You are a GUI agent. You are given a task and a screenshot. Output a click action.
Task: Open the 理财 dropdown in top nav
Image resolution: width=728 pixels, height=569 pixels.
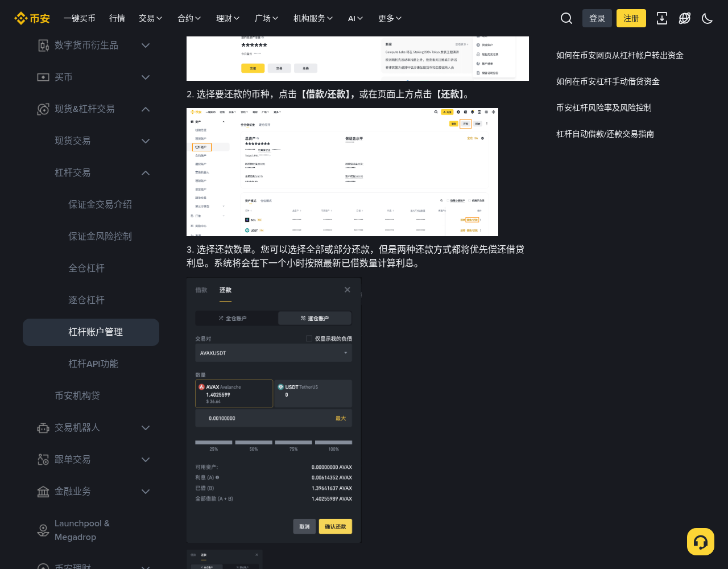[x=228, y=18]
